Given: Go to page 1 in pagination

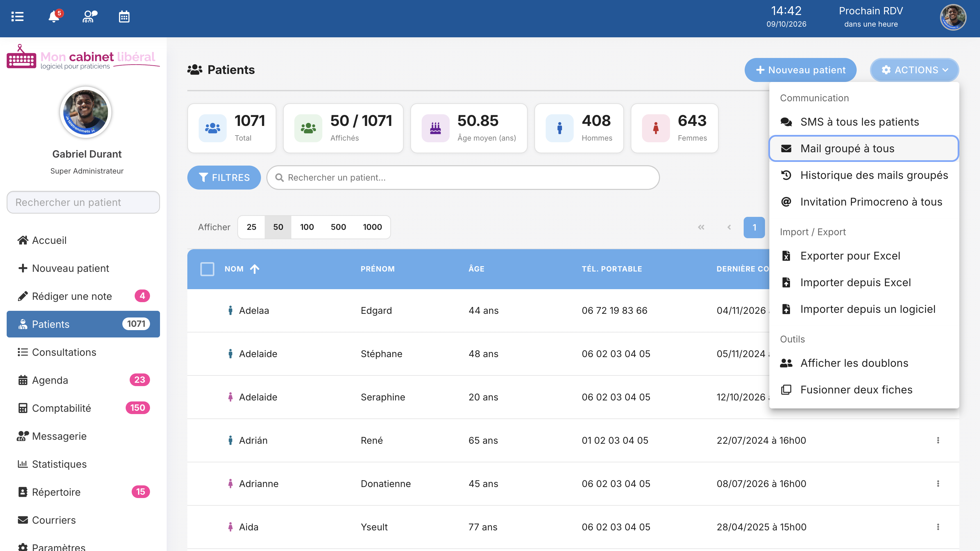Looking at the screenshot, I should [x=754, y=228].
